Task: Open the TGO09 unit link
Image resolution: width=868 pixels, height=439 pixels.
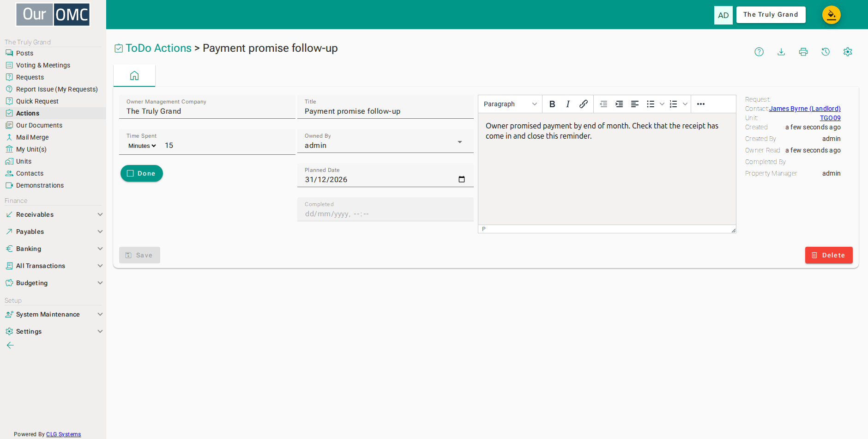Action: point(830,118)
